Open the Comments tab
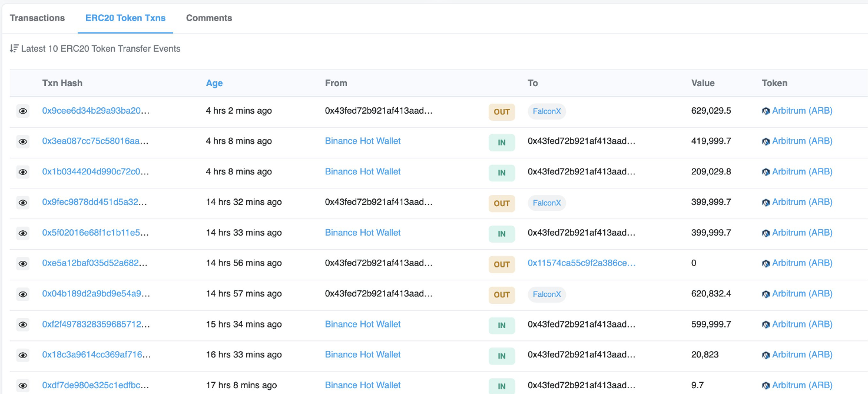This screenshot has width=868, height=394. (209, 18)
